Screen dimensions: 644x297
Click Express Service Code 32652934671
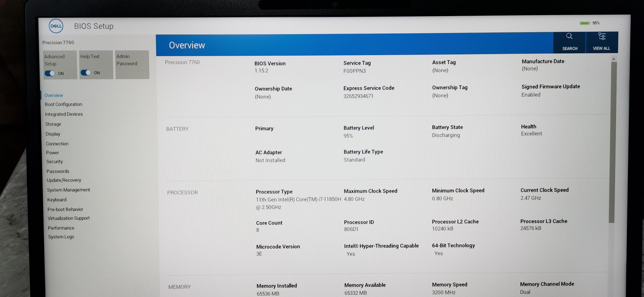(358, 96)
